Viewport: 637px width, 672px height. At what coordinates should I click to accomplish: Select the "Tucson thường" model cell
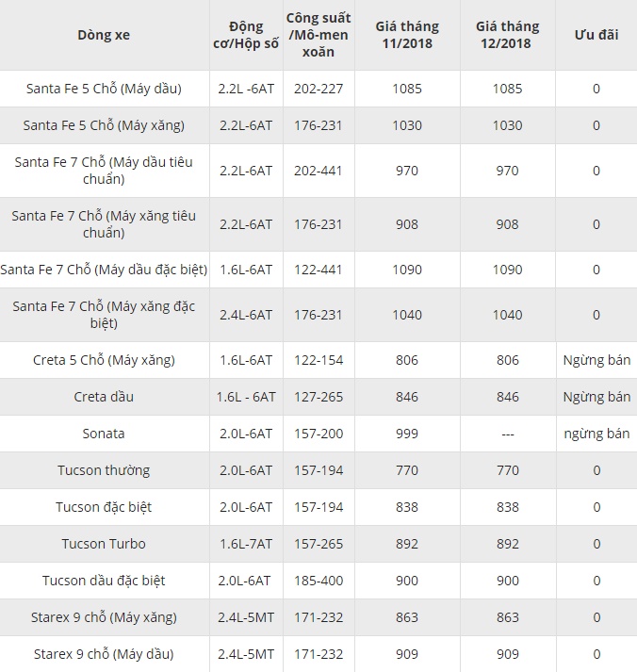point(104,470)
